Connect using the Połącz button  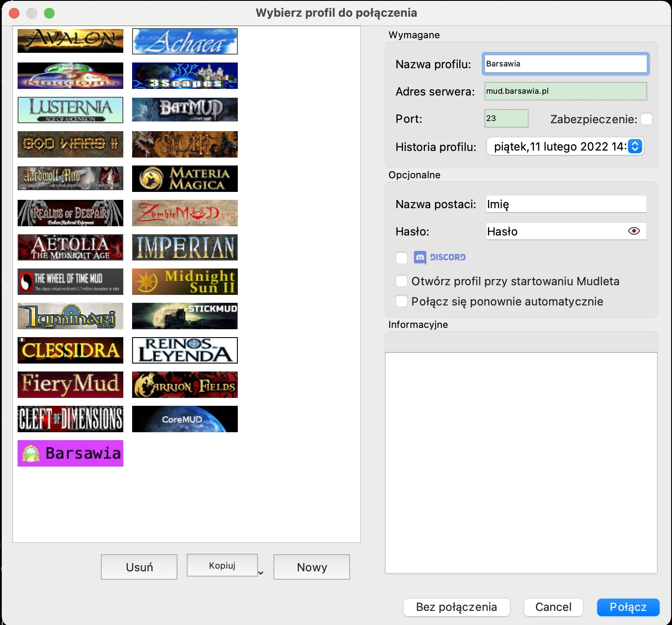(628, 607)
